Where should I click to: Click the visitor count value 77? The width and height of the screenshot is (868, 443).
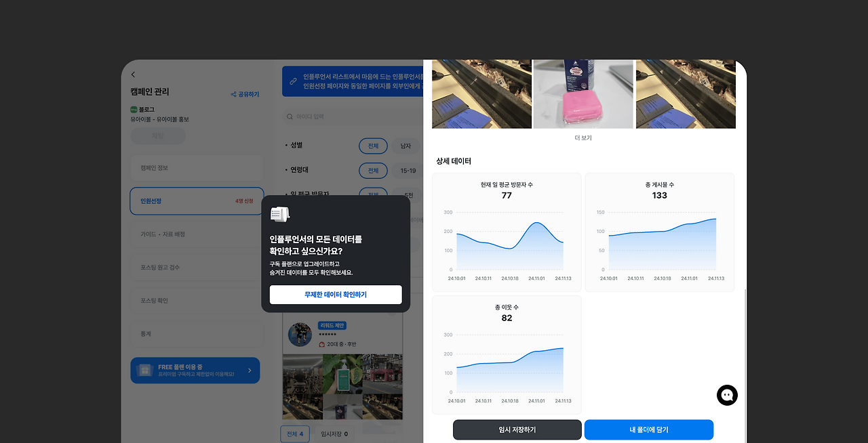point(507,196)
